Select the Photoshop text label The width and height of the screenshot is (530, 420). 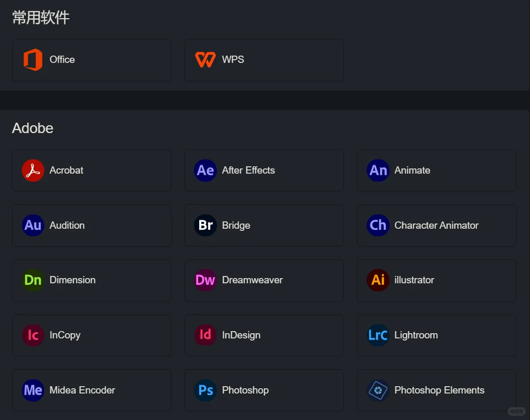245,390
